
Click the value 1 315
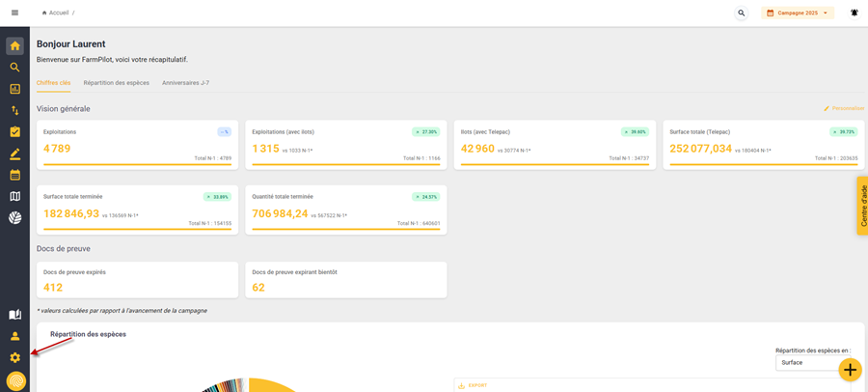click(x=266, y=149)
